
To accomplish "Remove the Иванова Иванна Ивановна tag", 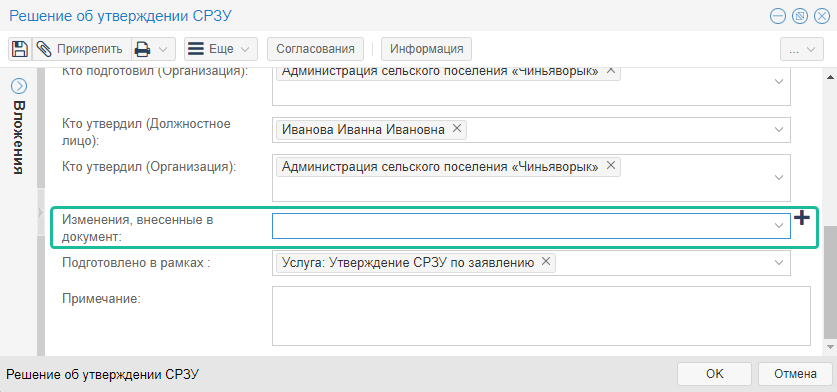I will click(x=456, y=129).
